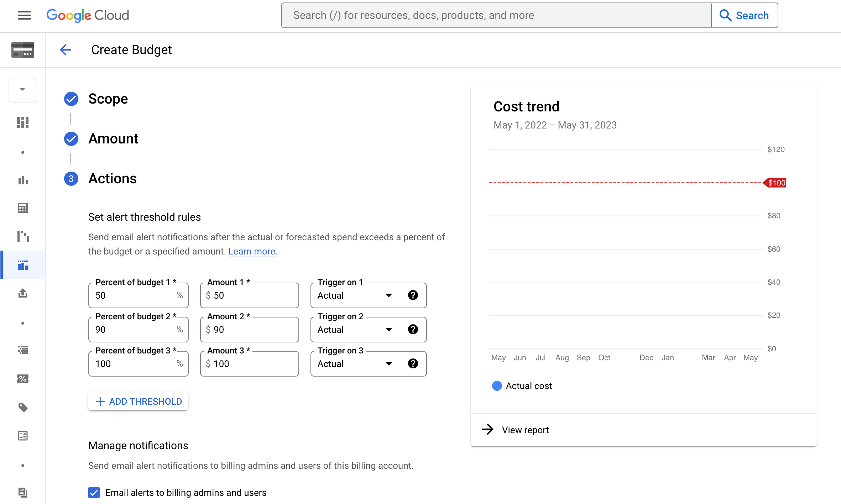Image resolution: width=841 pixels, height=504 pixels.
Task: Click back arrow to previous budget step
Action: pos(66,50)
